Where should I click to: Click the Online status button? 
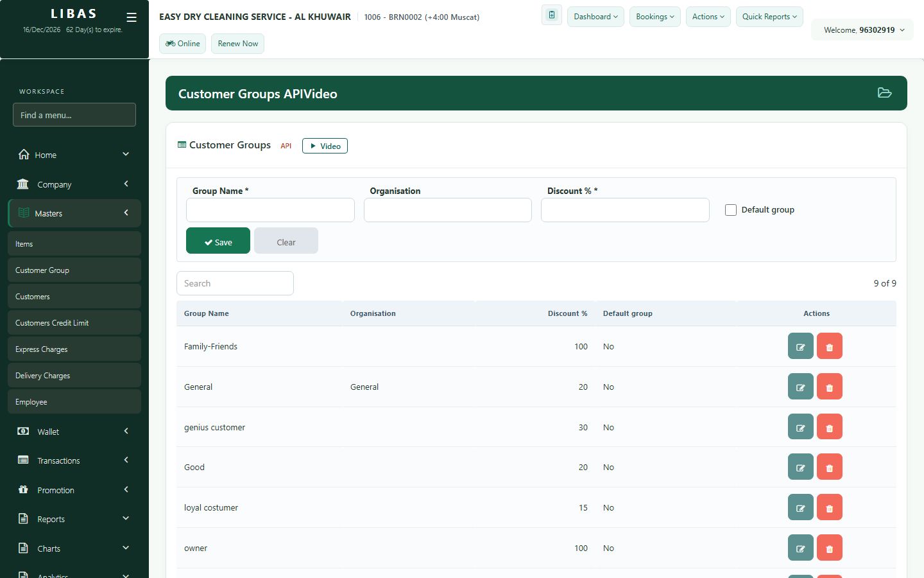click(x=183, y=44)
